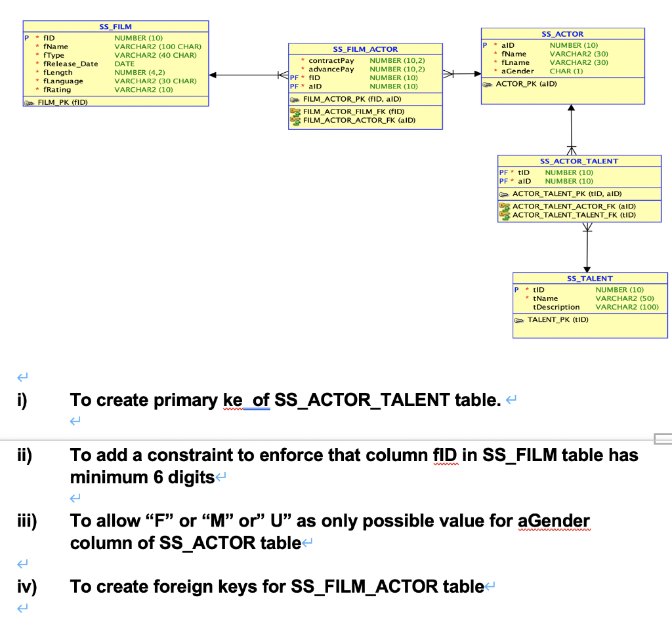Click the relationship line between SS_FILM and SS_FILM_ACTOR
Image resolution: width=672 pixels, height=623 pixels.
pos(249,75)
